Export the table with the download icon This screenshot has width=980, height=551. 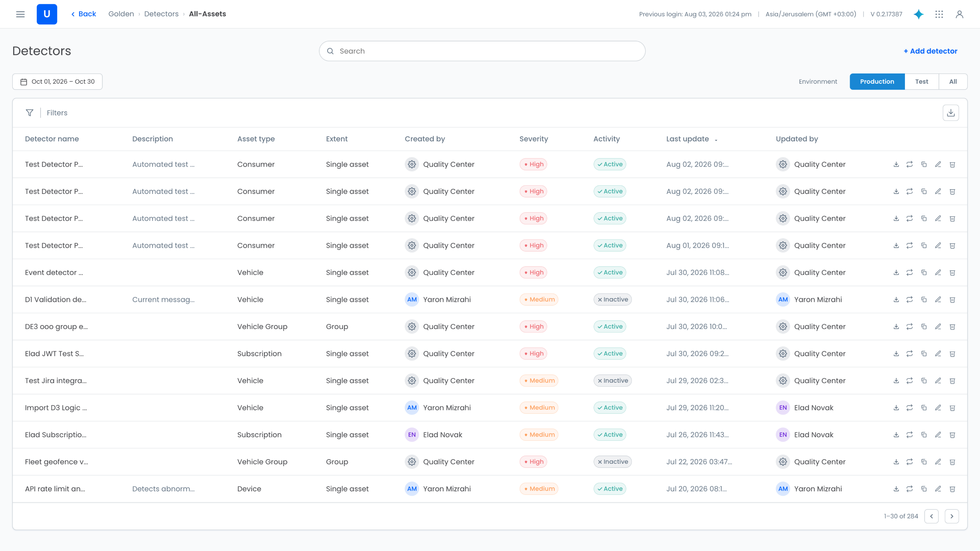click(951, 113)
